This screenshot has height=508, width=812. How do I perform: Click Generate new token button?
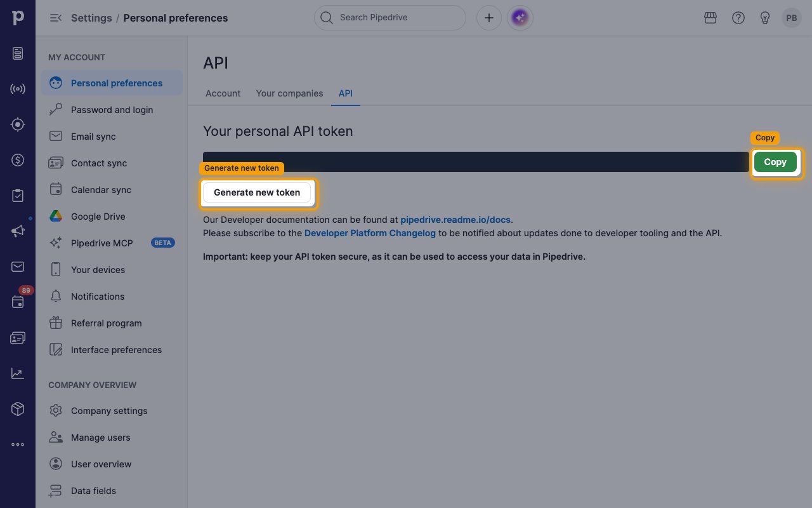257,192
